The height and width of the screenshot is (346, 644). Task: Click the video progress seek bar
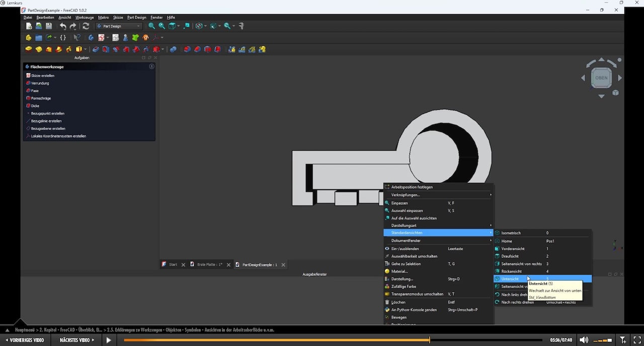click(x=332, y=340)
